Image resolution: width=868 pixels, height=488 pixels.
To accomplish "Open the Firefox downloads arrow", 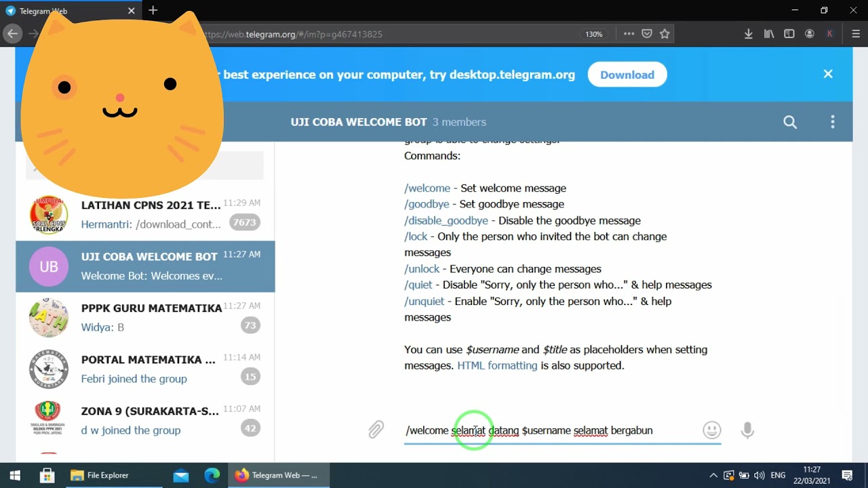I will [749, 34].
